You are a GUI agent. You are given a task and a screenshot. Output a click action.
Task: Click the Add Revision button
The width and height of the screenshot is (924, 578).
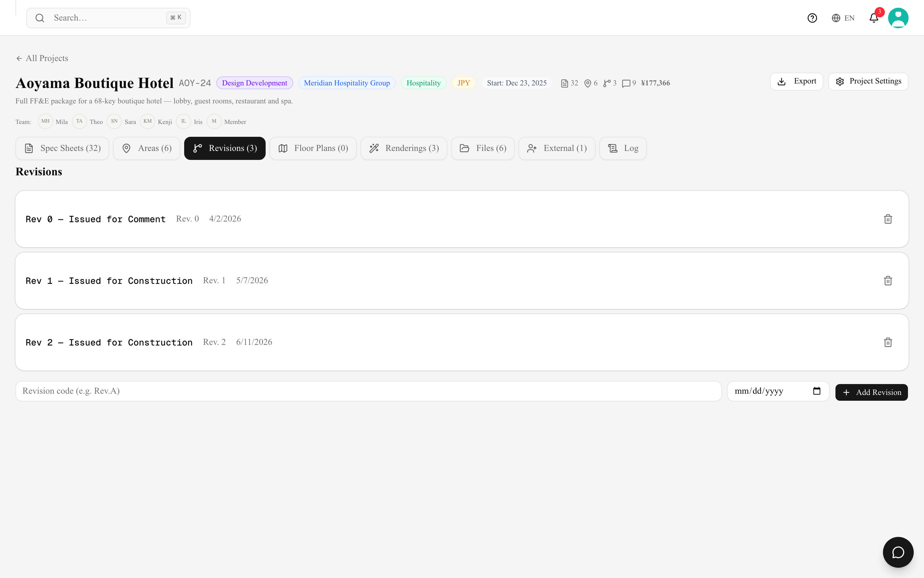[872, 392]
